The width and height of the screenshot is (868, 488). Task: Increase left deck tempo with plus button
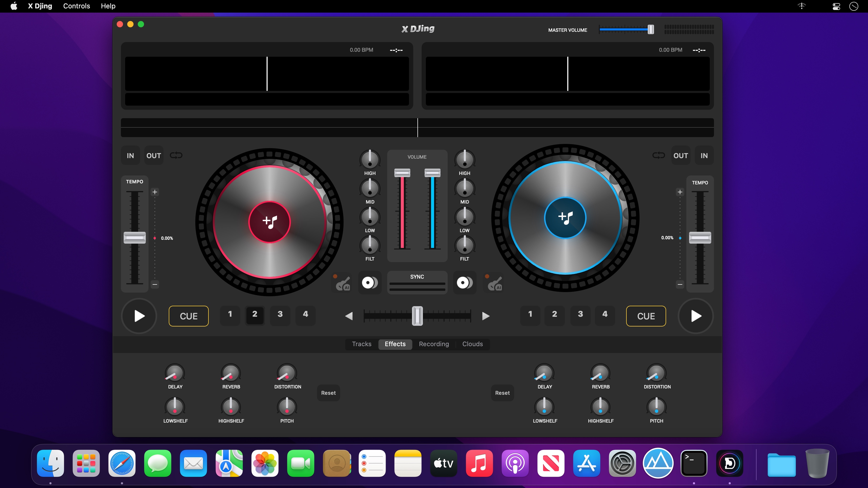[155, 192]
